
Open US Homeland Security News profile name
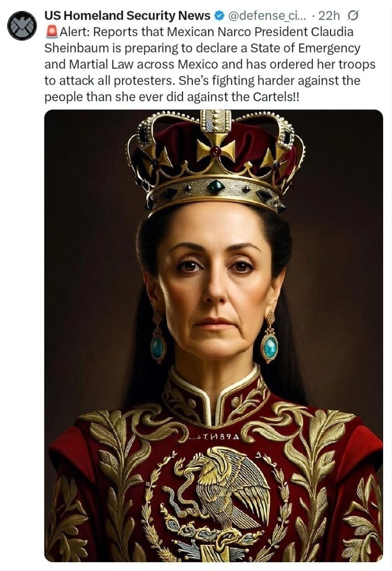tap(127, 16)
